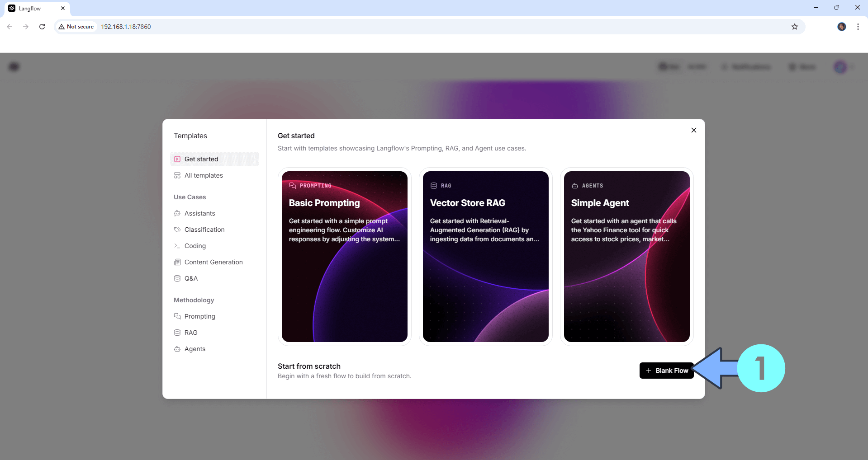Viewport: 868px width, 460px height.
Task: Select the RAG methodology item
Action: (214, 333)
